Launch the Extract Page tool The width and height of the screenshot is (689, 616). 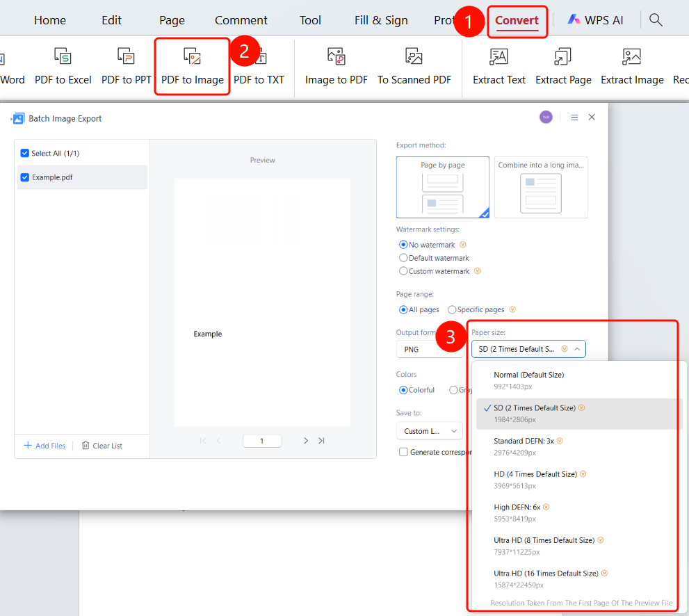[x=563, y=66]
